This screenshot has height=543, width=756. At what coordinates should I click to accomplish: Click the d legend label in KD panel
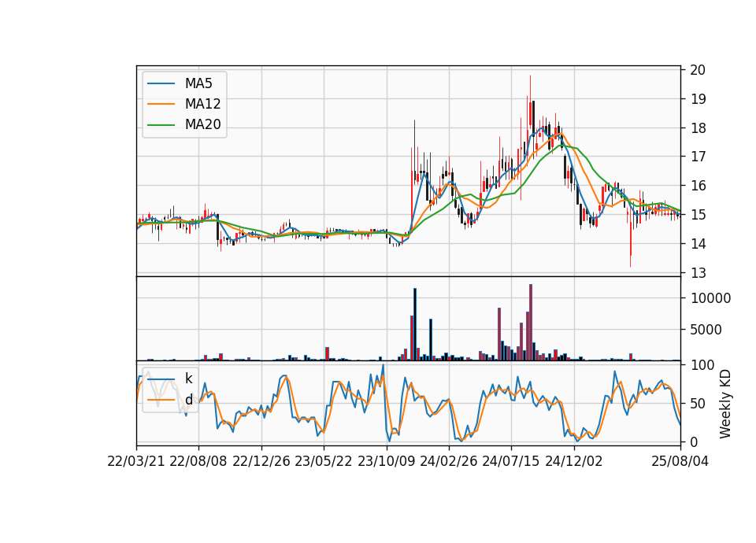[188, 400]
